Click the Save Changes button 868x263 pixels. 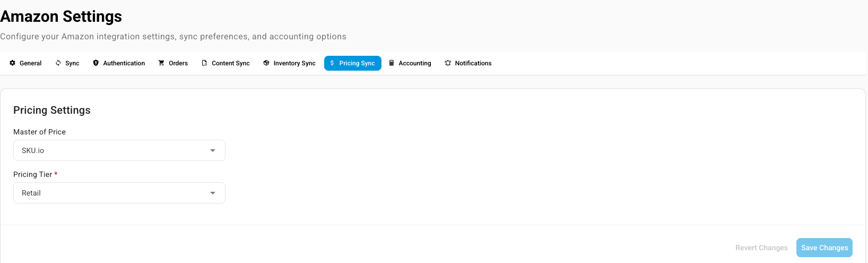coord(824,248)
